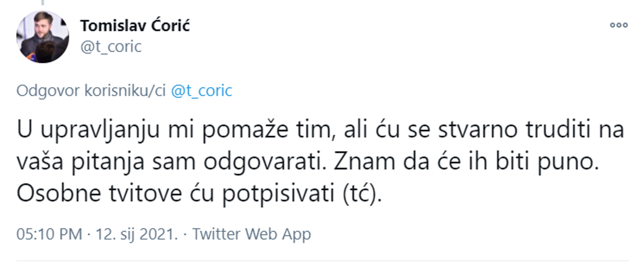Screen dimensions: 644x262
Task: Follow the blue @t_coric reply mention
Action: (202, 90)
